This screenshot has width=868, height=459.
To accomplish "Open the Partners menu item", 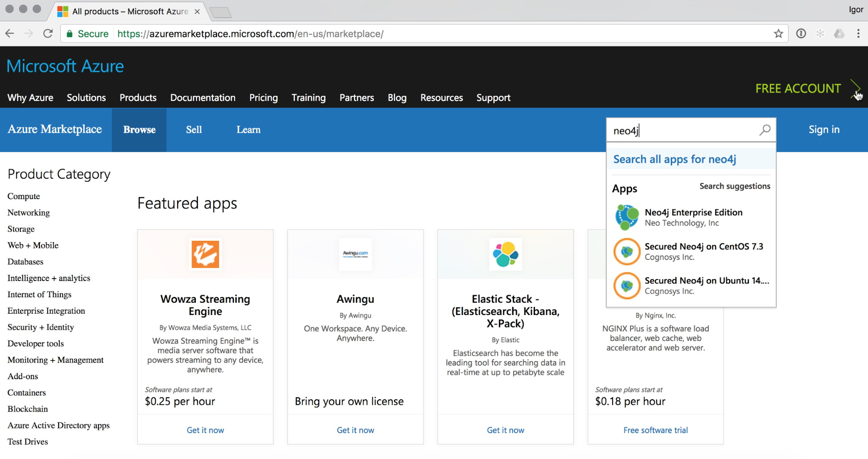I will tap(356, 98).
